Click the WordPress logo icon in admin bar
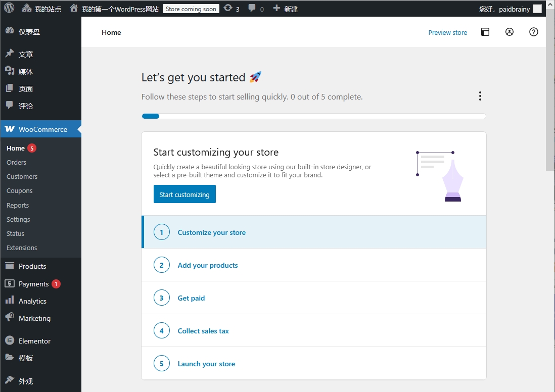The height and width of the screenshot is (392, 555). pos(9,8)
